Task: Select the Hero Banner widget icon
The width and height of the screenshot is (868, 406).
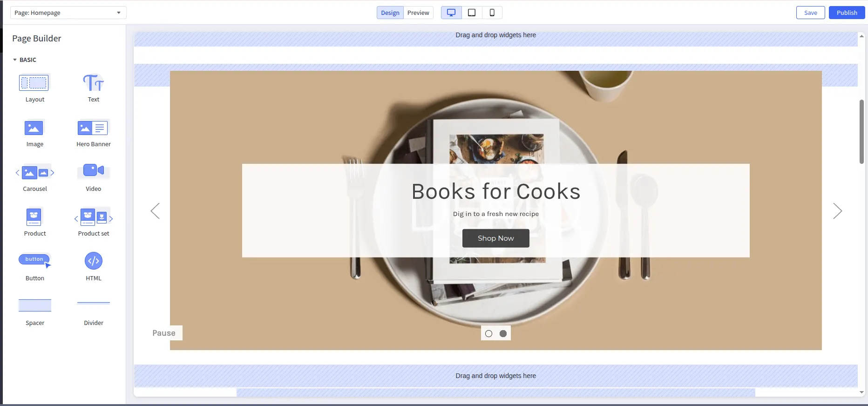Action: [93, 128]
